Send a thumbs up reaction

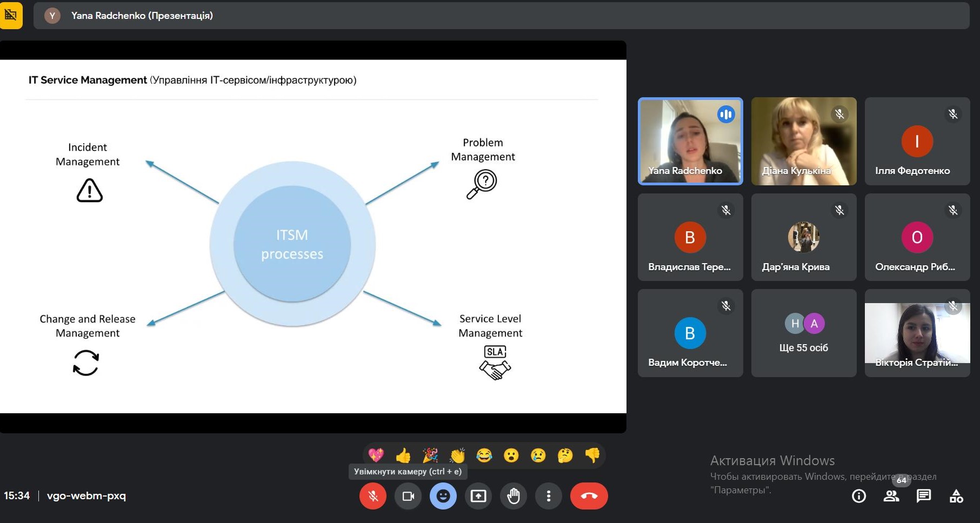403,455
